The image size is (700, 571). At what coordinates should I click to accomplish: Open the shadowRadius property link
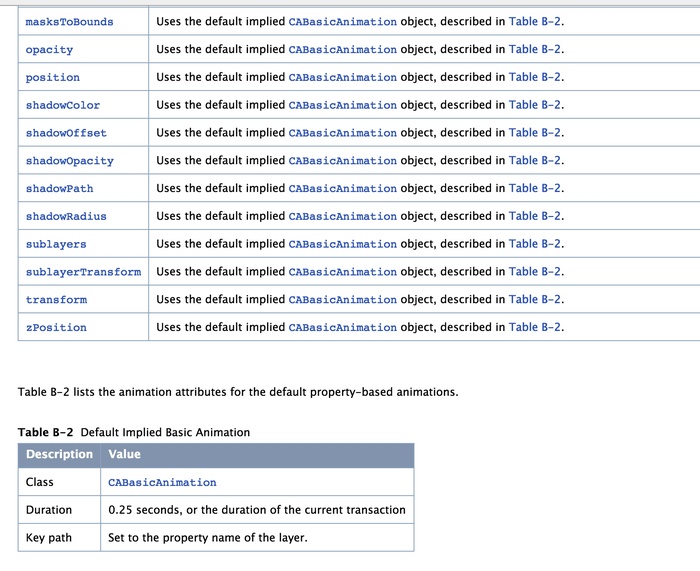(x=66, y=217)
